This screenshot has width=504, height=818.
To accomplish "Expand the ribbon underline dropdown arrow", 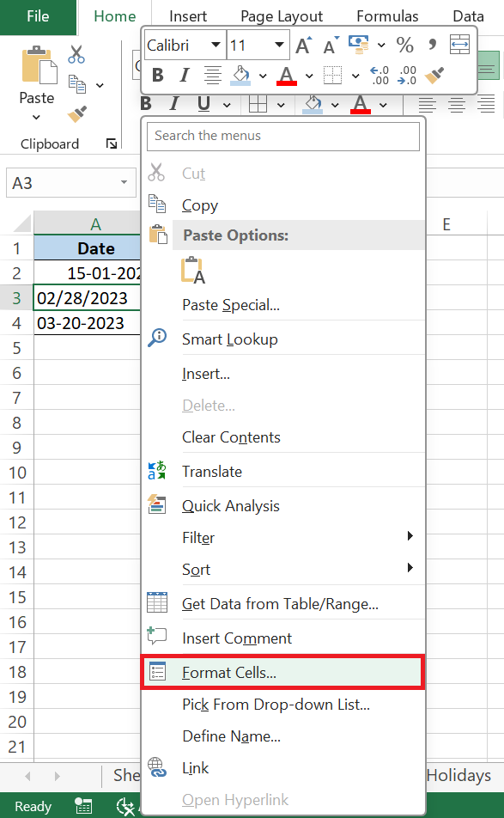I will 227,105.
